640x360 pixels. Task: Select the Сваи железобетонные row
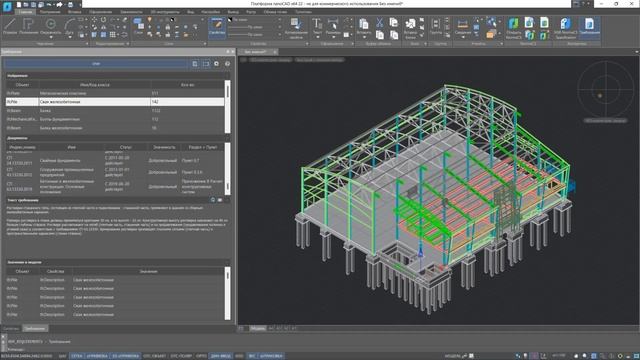coord(115,102)
